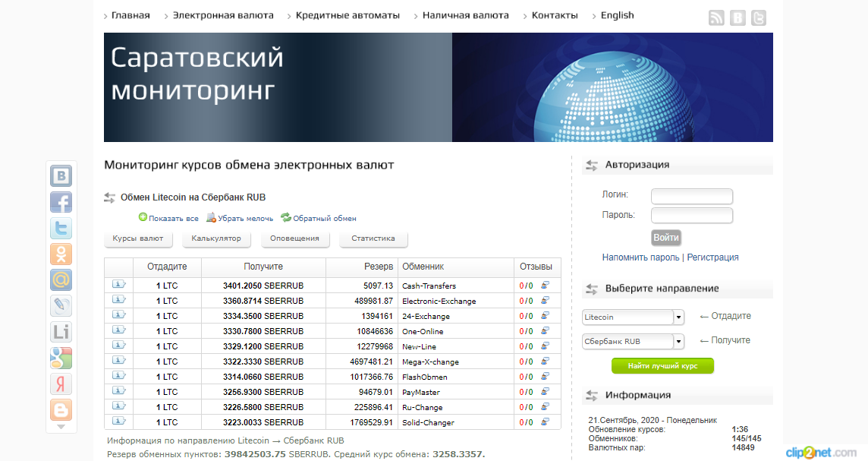Focus the Логин input field

click(692, 196)
